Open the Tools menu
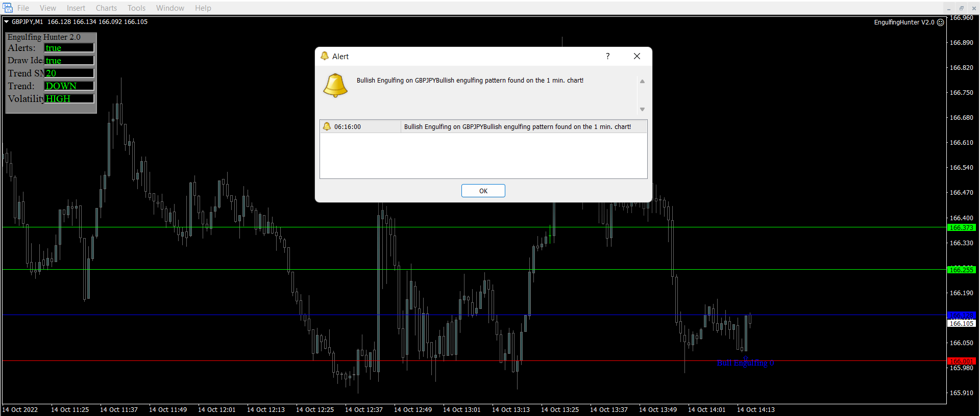The width and height of the screenshot is (980, 416). coord(136,8)
